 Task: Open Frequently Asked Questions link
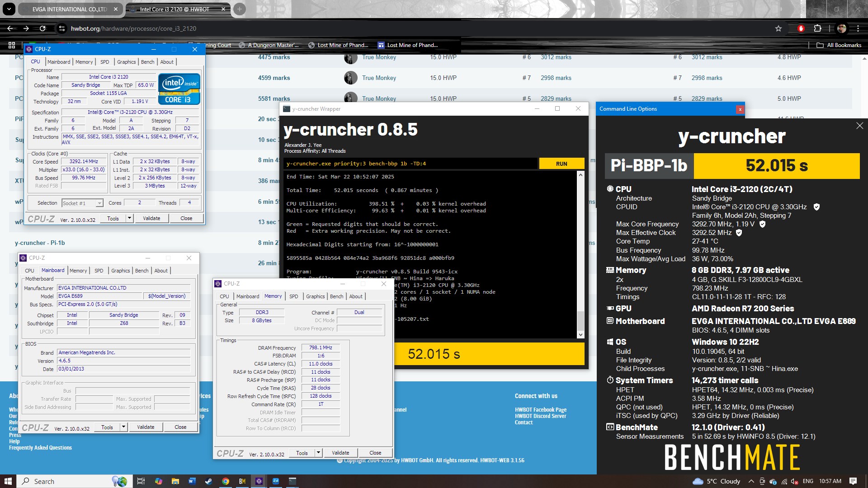[40, 448]
